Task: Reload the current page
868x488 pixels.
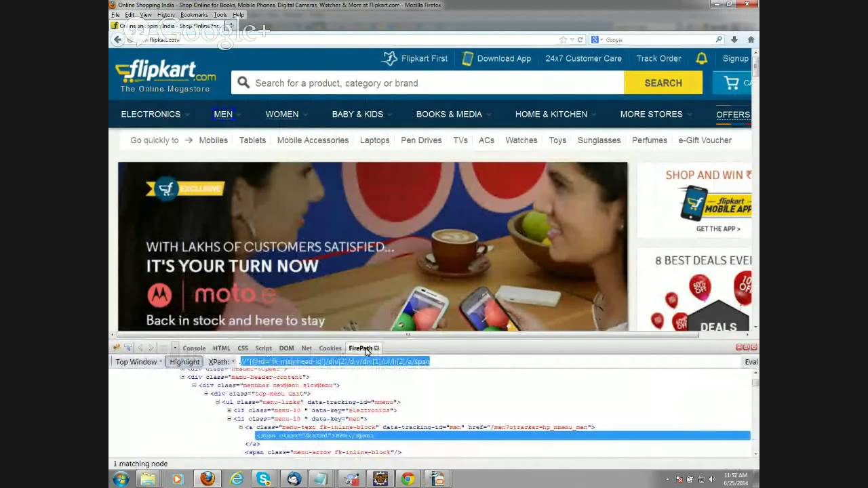Action: point(580,39)
